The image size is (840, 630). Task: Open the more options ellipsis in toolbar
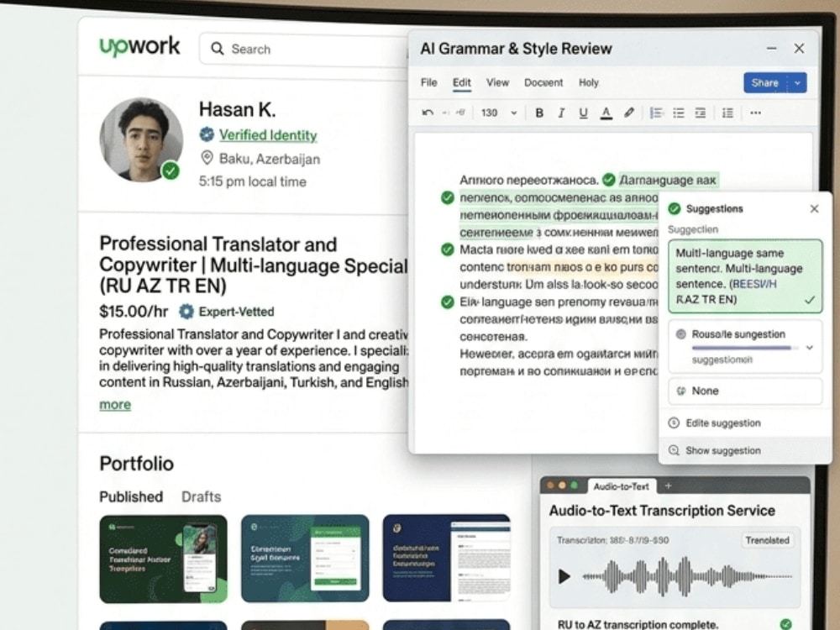tap(755, 113)
